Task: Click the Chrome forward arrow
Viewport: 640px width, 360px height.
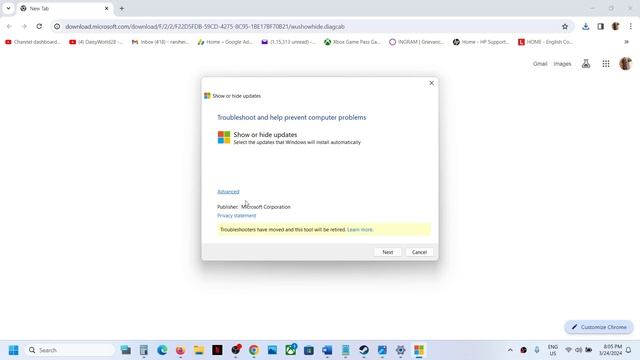Action: pyautogui.click(x=24, y=27)
